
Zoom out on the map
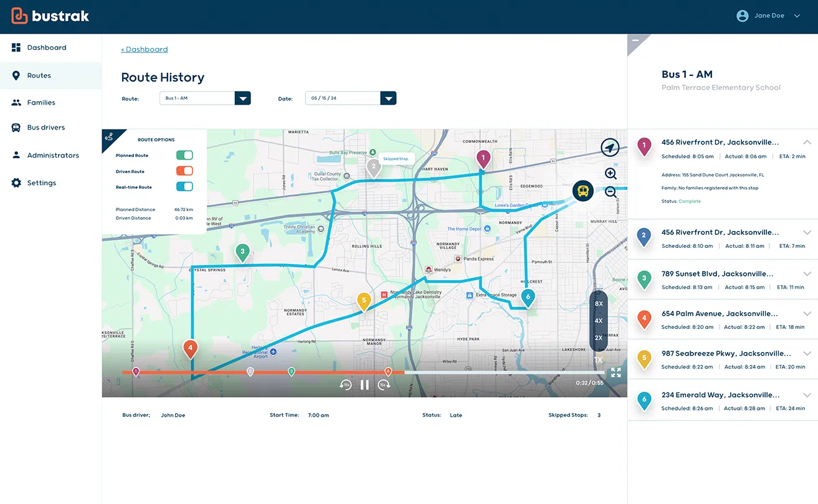point(611,193)
